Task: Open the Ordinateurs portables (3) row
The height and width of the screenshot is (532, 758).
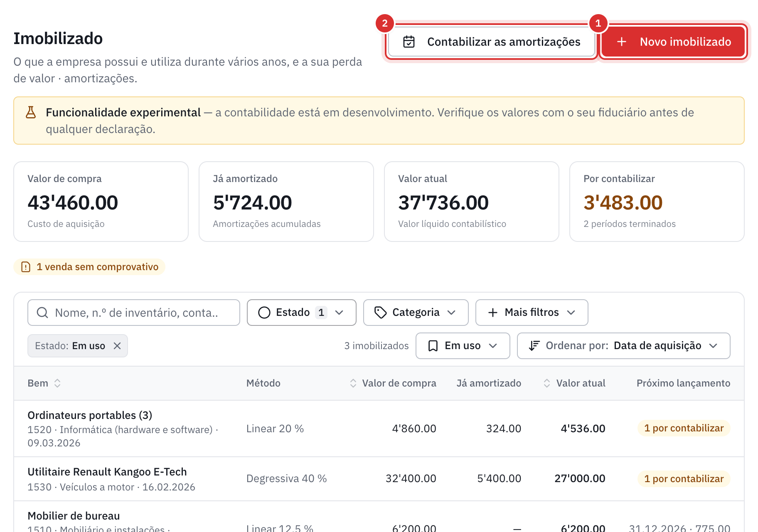Action: pyautogui.click(x=379, y=429)
